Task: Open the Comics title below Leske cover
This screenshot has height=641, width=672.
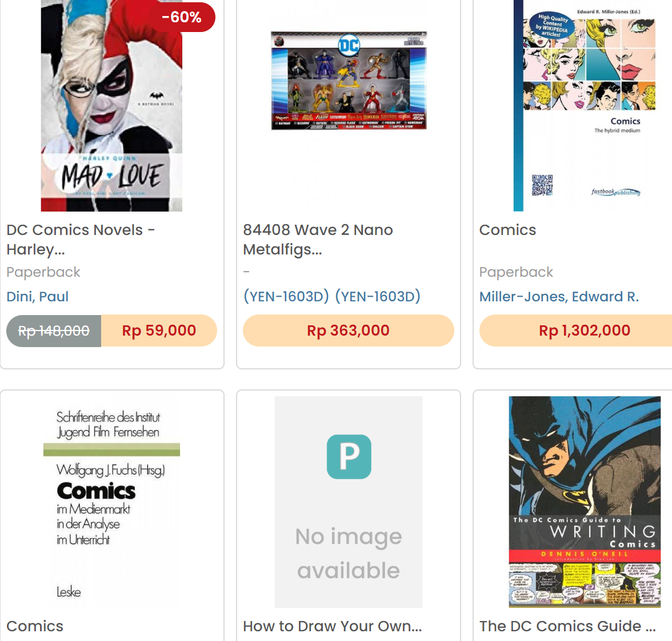Action: (35, 626)
